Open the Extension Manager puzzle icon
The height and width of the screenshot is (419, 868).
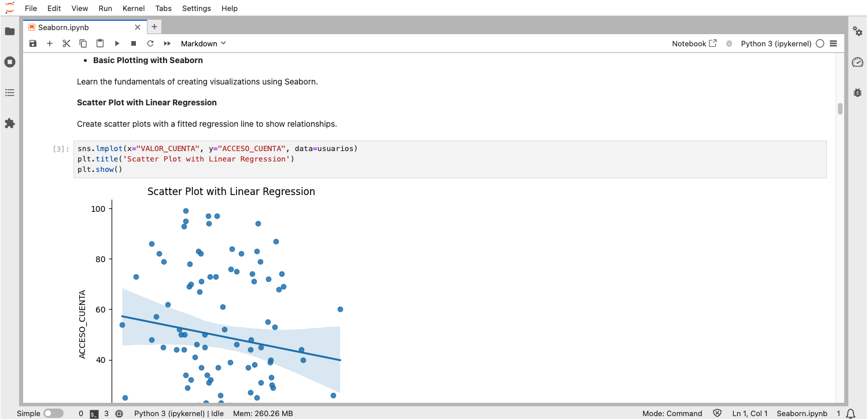(10, 123)
